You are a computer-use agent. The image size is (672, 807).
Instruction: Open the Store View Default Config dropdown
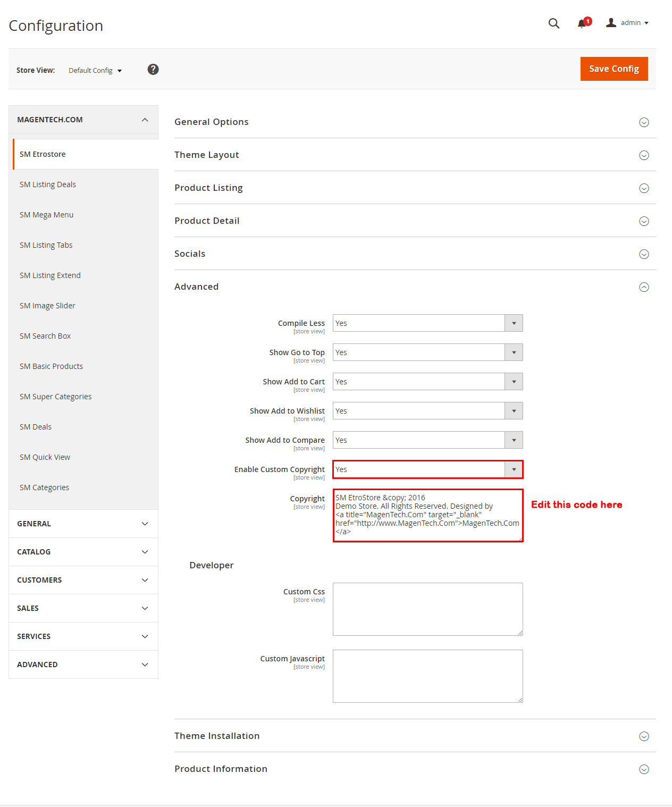[x=95, y=71]
